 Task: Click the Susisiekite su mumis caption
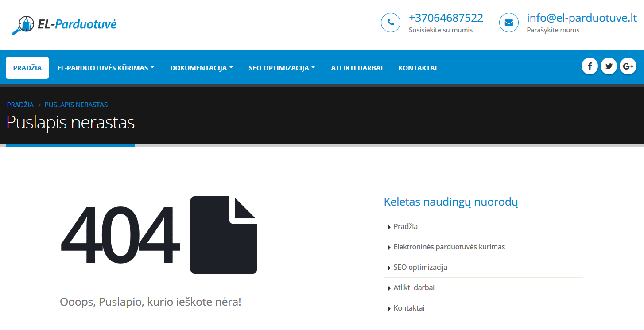[x=441, y=30]
